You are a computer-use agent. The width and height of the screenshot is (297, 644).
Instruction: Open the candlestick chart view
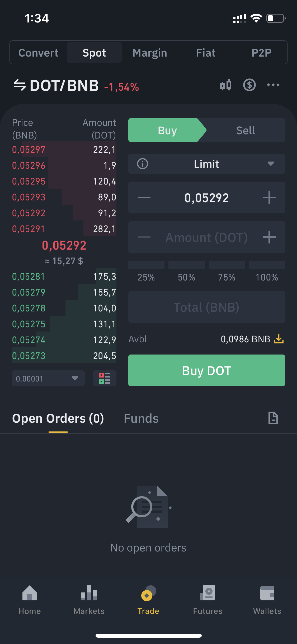[x=226, y=85]
